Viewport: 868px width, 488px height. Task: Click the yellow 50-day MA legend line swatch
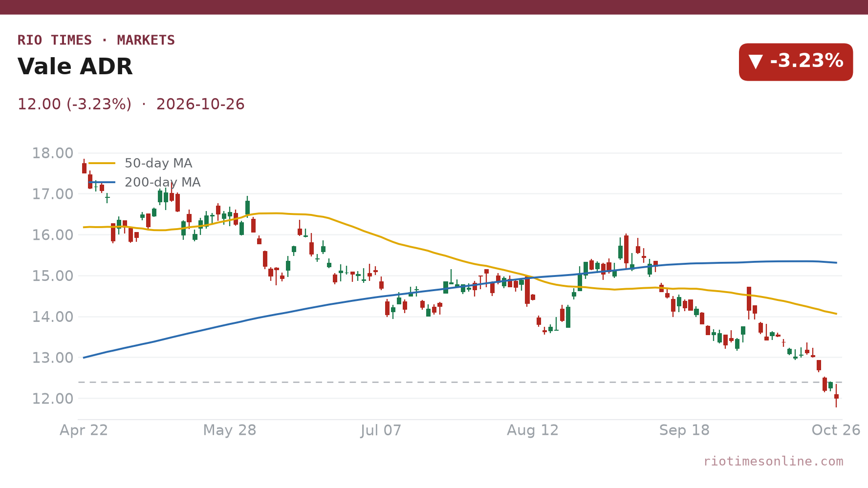click(102, 163)
